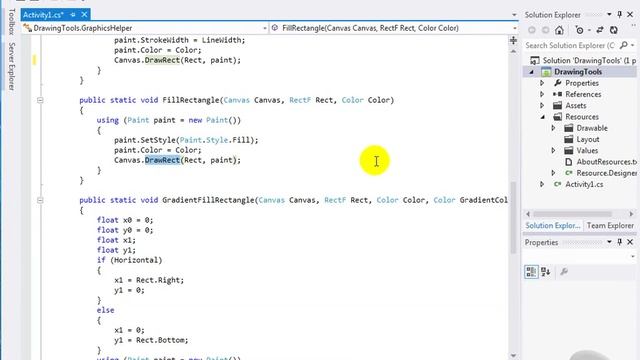Screen dimensions: 640x360
Task: Open the Properties object selector dropdown
Action: (x=633, y=256)
